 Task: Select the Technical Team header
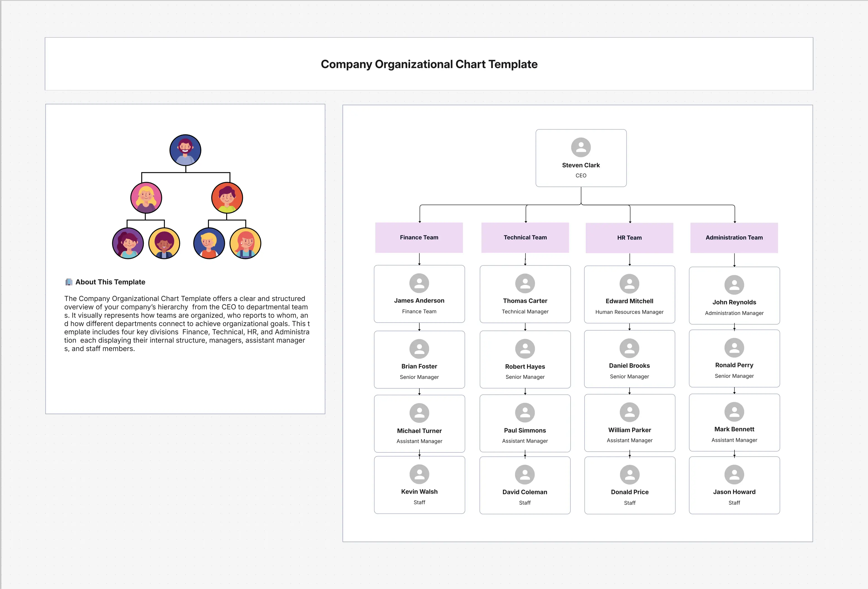click(x=525, y=237)
